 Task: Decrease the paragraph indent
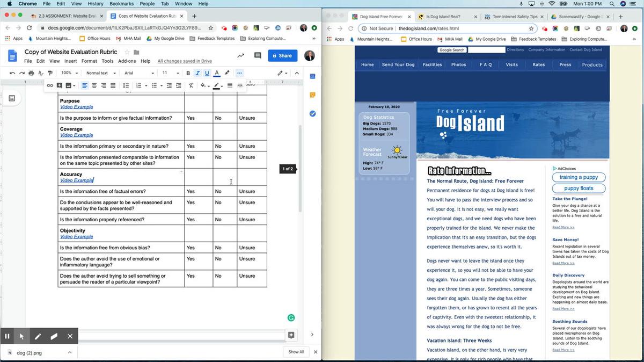point(169,85)
